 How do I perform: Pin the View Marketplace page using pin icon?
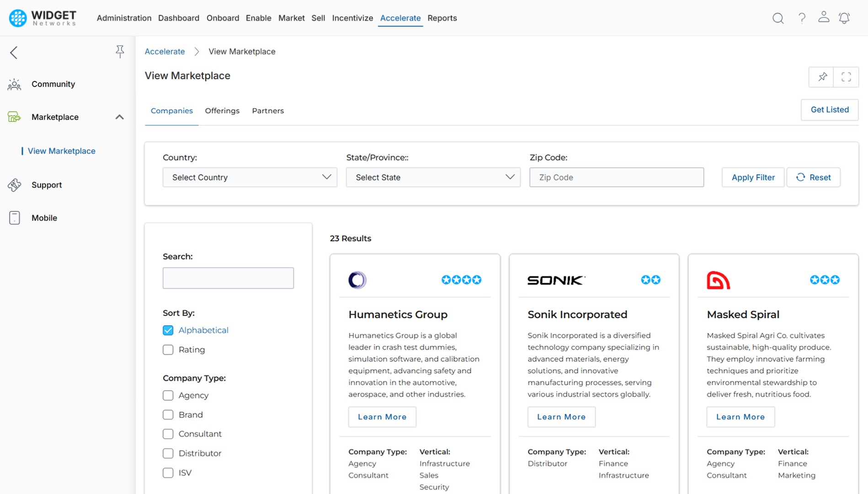click(821, 77)
